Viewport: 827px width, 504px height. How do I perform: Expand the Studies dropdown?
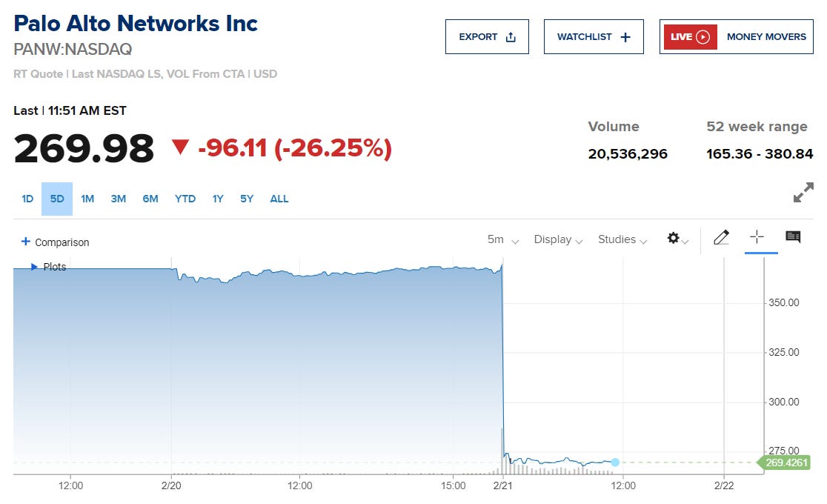click(622, 239)
